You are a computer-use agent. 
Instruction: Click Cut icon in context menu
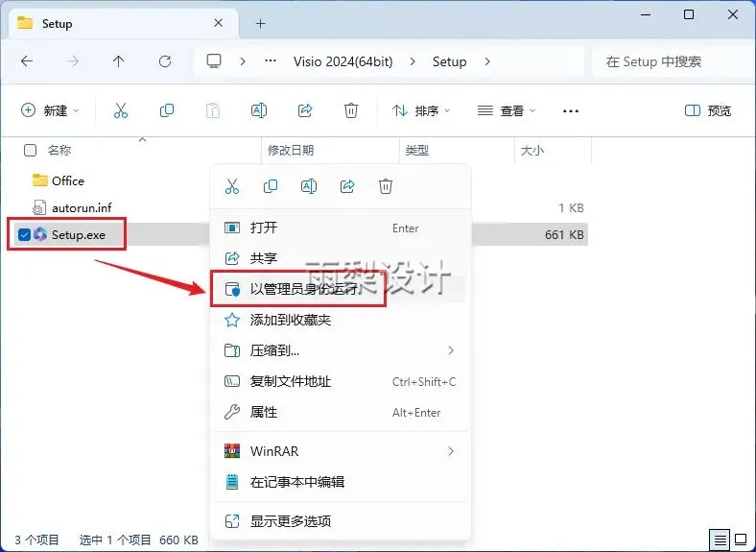click(232, 186)
